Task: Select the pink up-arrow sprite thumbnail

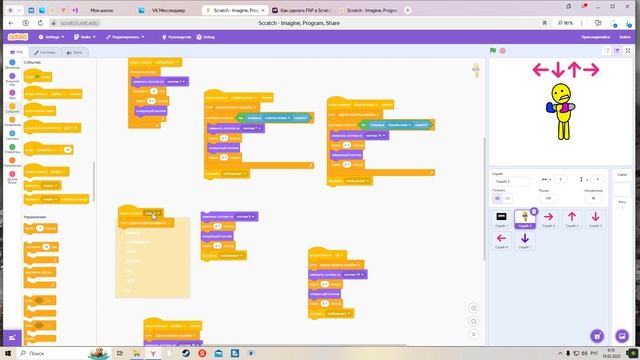Action: (572, 219)
